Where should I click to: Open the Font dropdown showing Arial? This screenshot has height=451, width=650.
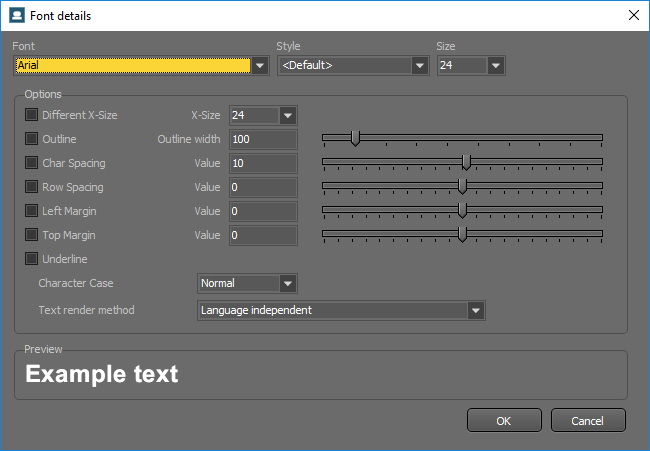coord(260,65)
